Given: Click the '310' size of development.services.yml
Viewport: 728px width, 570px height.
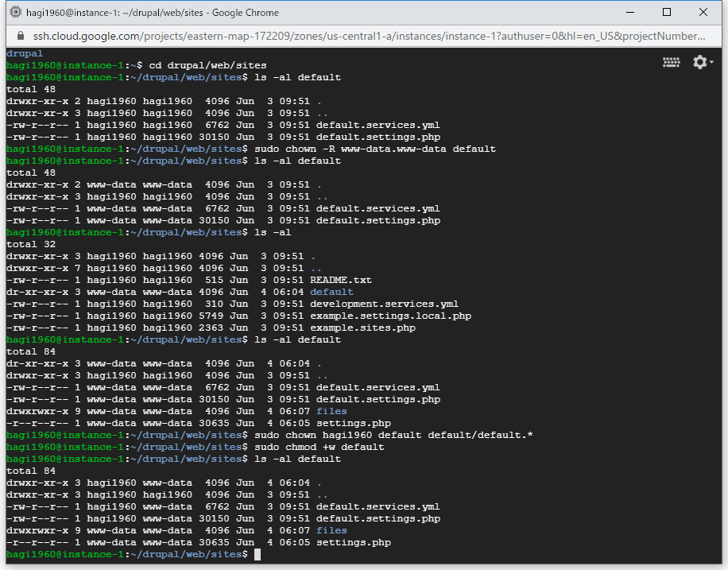Looking at the screenshot, I should [214, 304].
